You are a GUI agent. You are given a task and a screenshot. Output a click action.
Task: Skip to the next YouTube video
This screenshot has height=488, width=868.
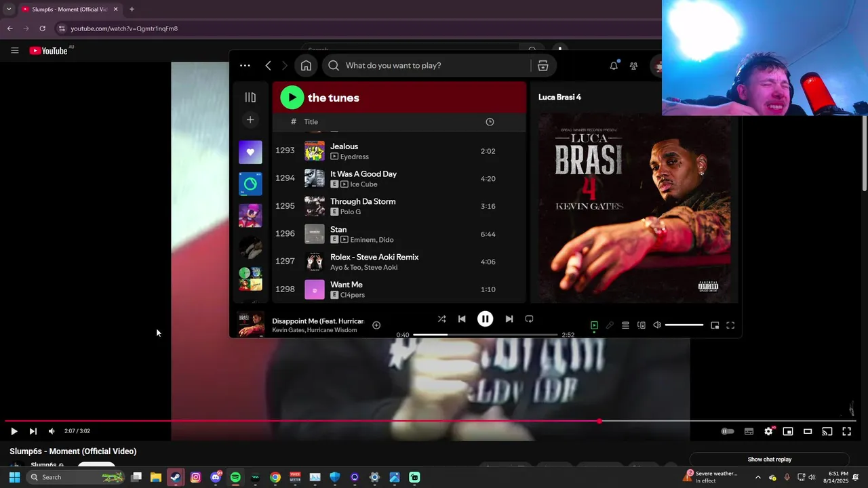[x=33, y=431]
